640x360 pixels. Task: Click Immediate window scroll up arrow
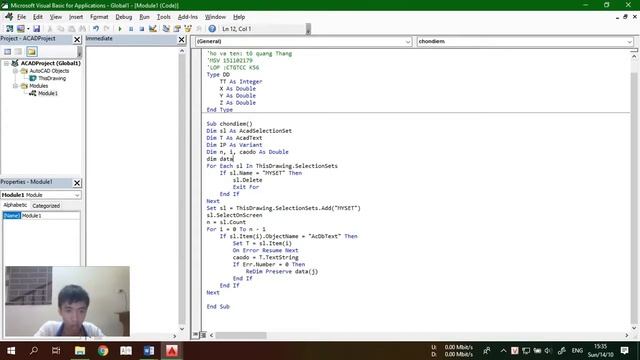tap(182, 51)
